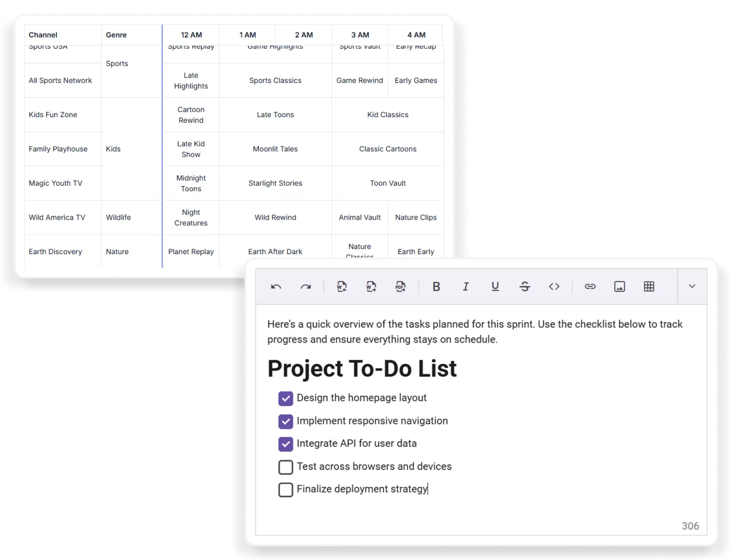Toggle Underline formatting

pyautogui.click(x=495, y=286)
